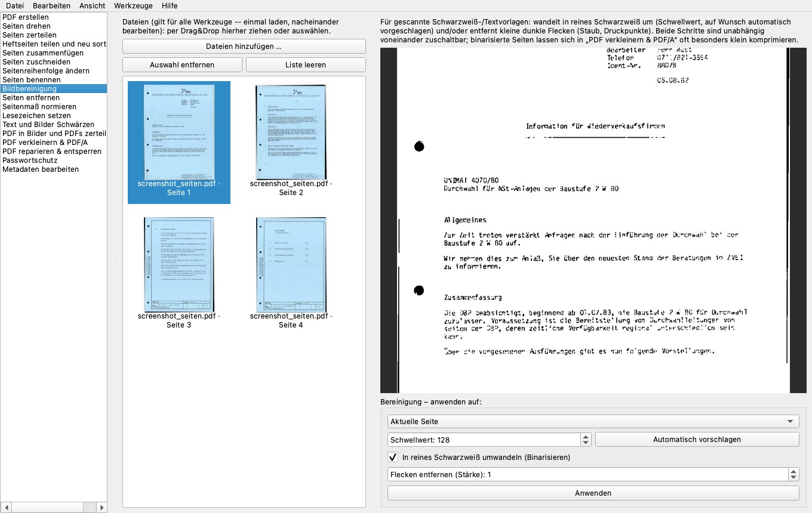Select Seiten benennen tool

54,80
